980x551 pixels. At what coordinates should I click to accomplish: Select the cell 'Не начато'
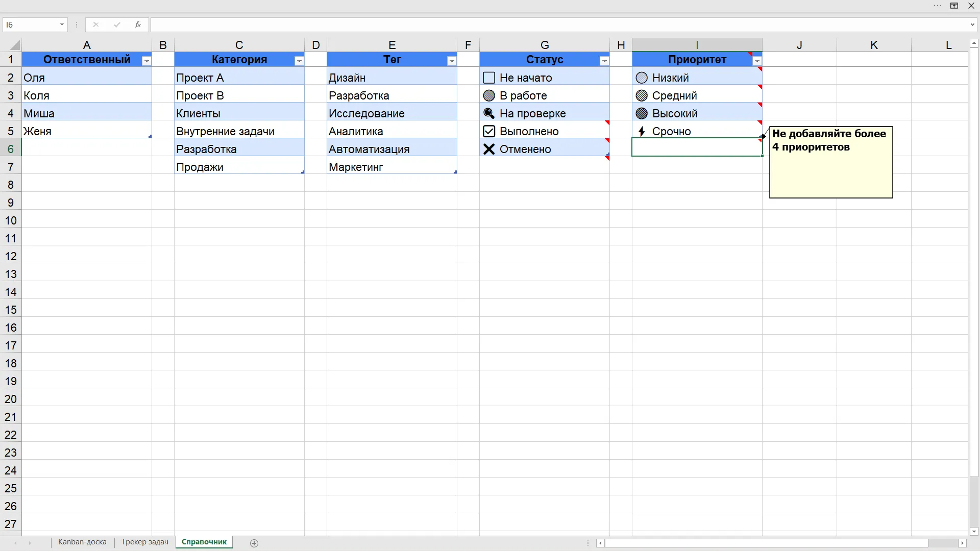pos(545,78)
